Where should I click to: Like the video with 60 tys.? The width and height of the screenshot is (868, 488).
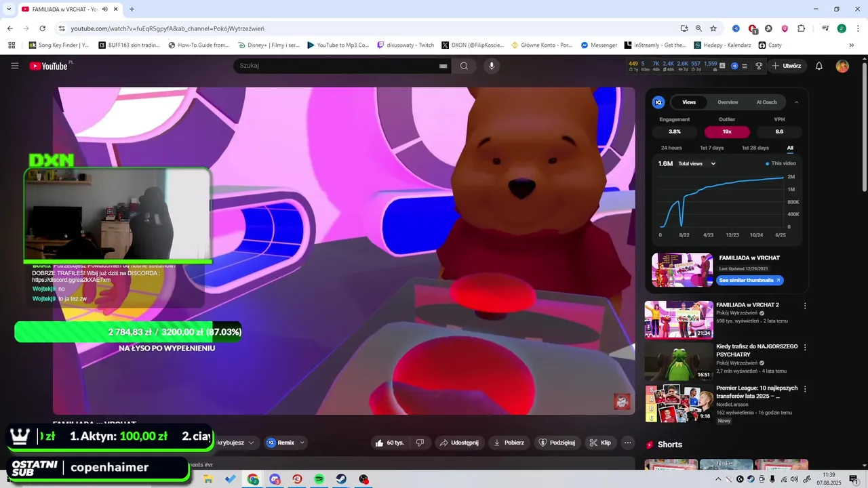click(389, 443)
